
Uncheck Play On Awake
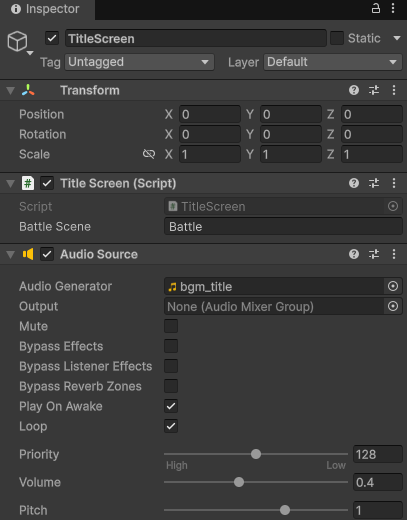pos(171,406)
